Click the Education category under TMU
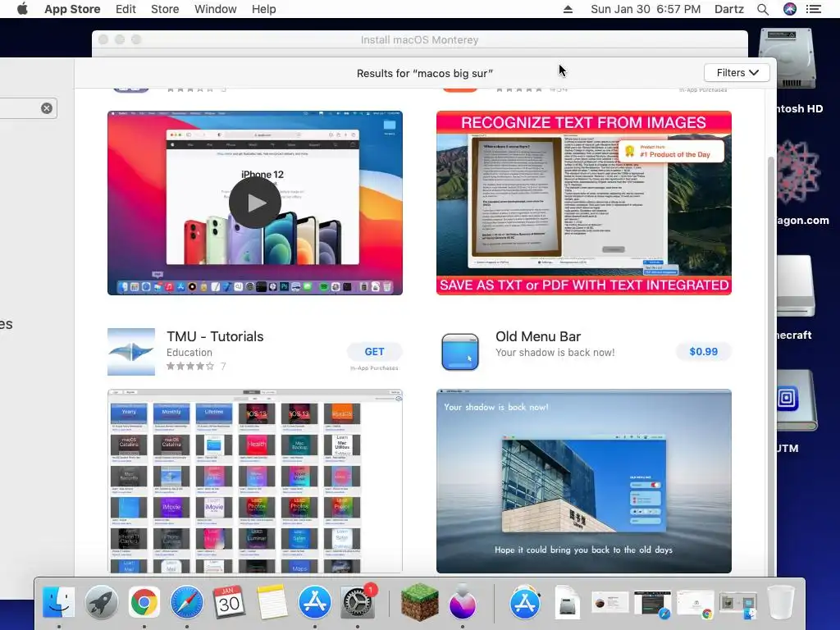Image resolution: width=840 pixels, height=630 pixels. pyautogui.click(x=189, y=353)
